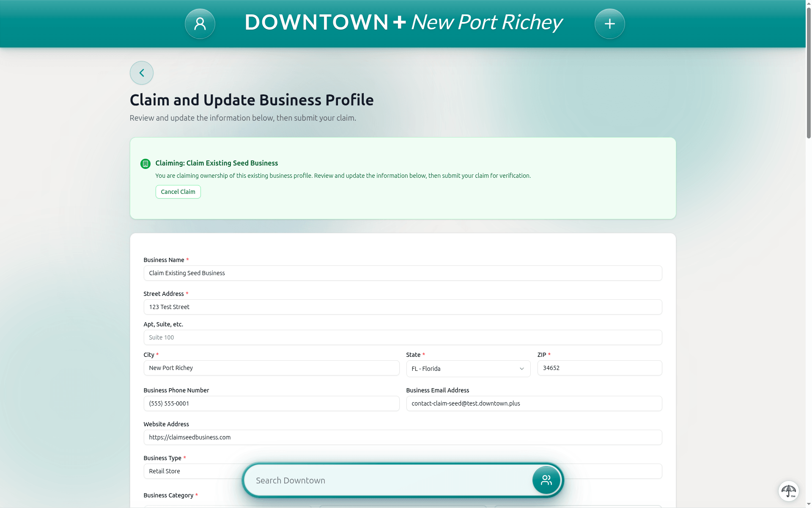Click into the Street Address field
The image size is (812, 508).
403,307
